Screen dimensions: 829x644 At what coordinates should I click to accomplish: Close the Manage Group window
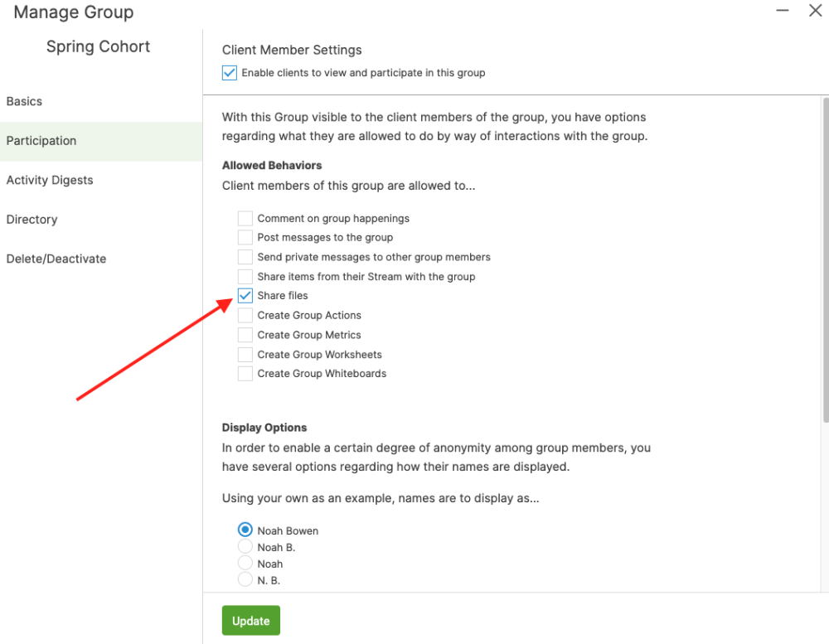click(815, 11)
